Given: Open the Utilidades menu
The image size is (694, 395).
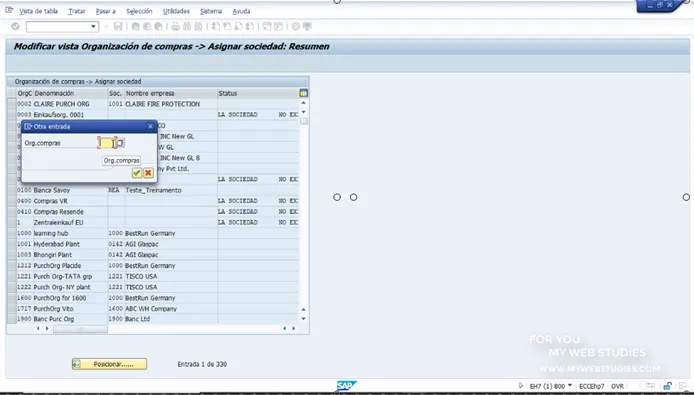Looking at the screenshot, I should (x=176, y=11).
